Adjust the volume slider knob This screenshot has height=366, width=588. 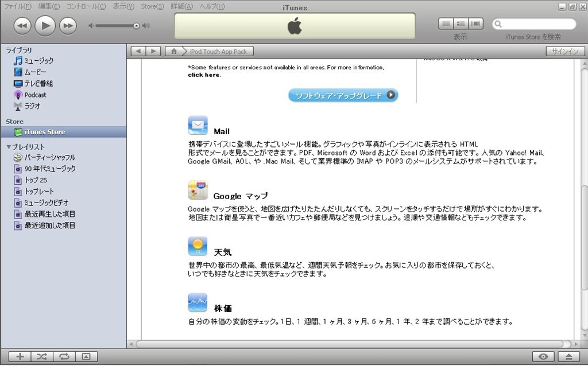point(136,26)
